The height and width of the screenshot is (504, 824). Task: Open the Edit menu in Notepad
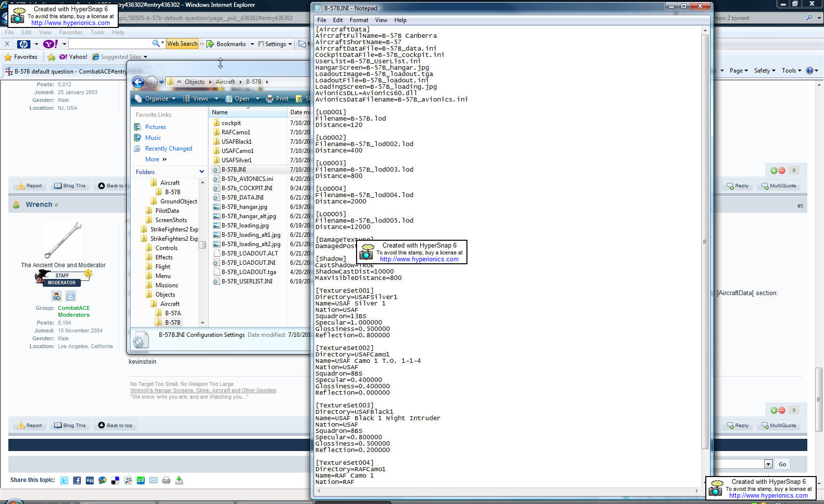point(338,20)
